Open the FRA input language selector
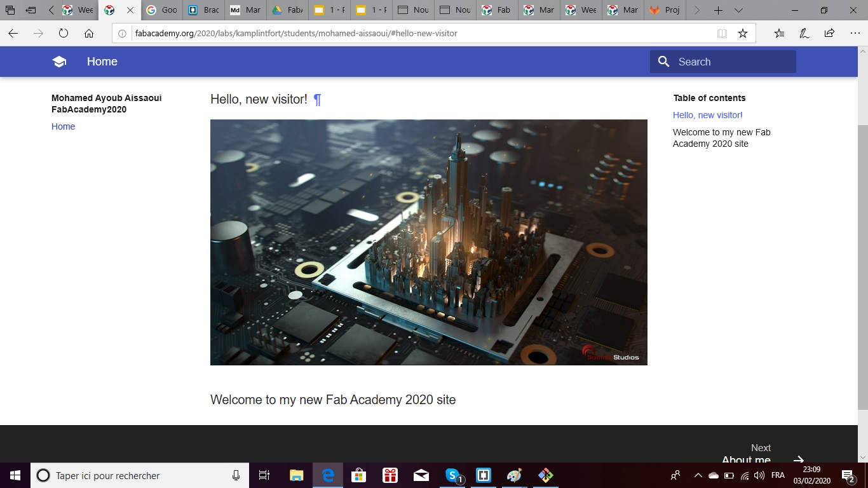 (778, 475)
